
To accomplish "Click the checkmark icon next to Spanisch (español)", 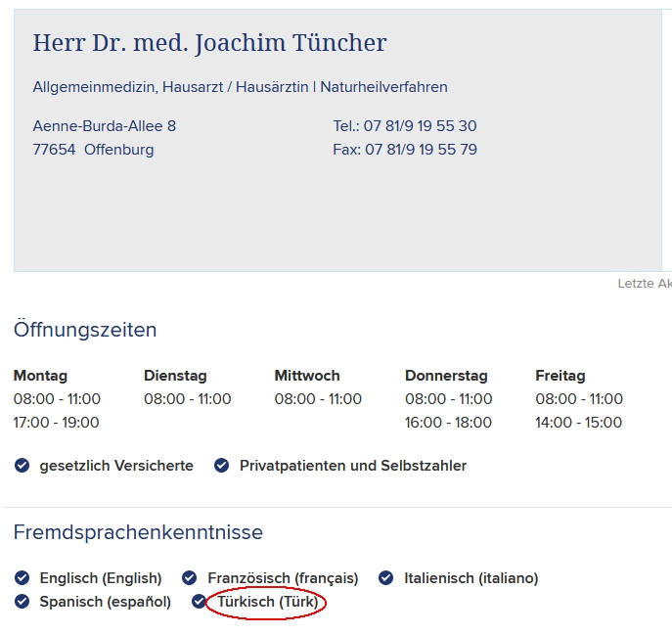I will pyautogui.click(x=22, y=602).
